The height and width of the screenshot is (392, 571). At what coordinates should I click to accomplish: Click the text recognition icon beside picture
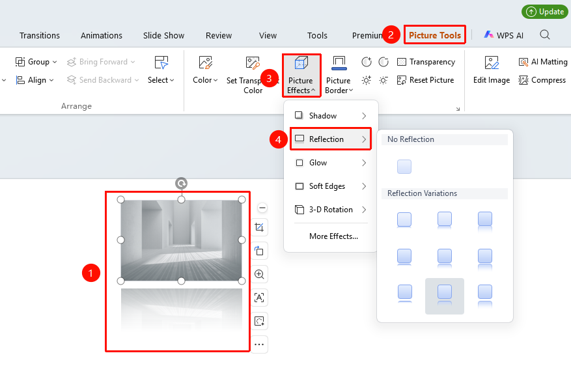click(259, 298)
